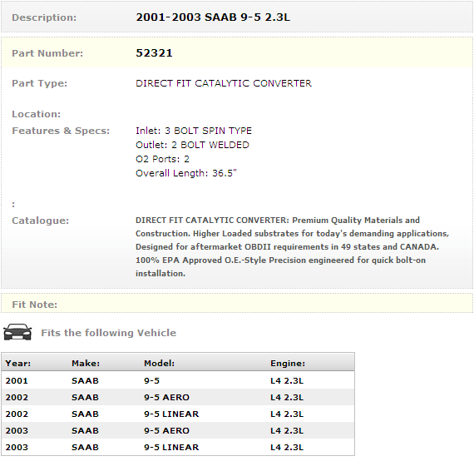Click the O2 Ports: 2 spec line

click(162, 159)
